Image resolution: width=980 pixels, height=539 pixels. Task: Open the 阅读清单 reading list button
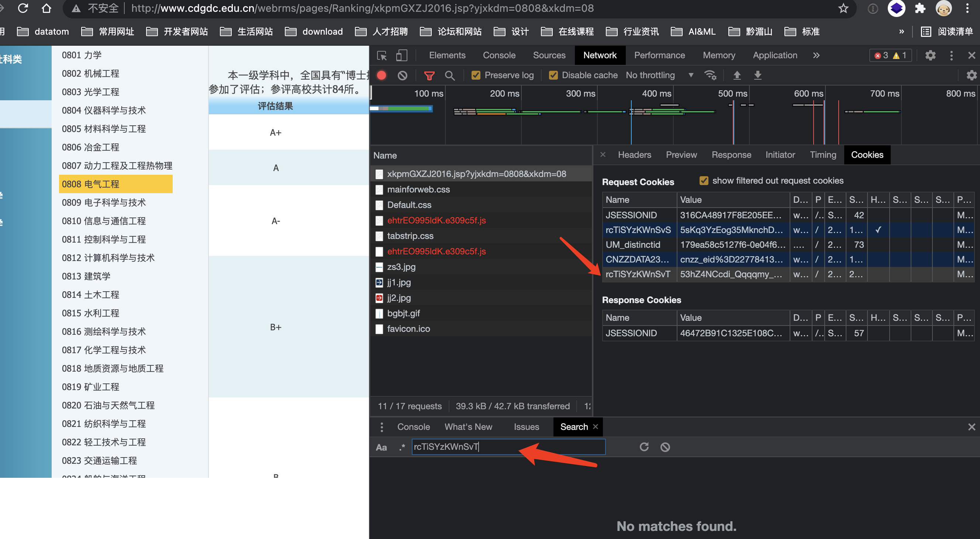[x=946, y=32]
